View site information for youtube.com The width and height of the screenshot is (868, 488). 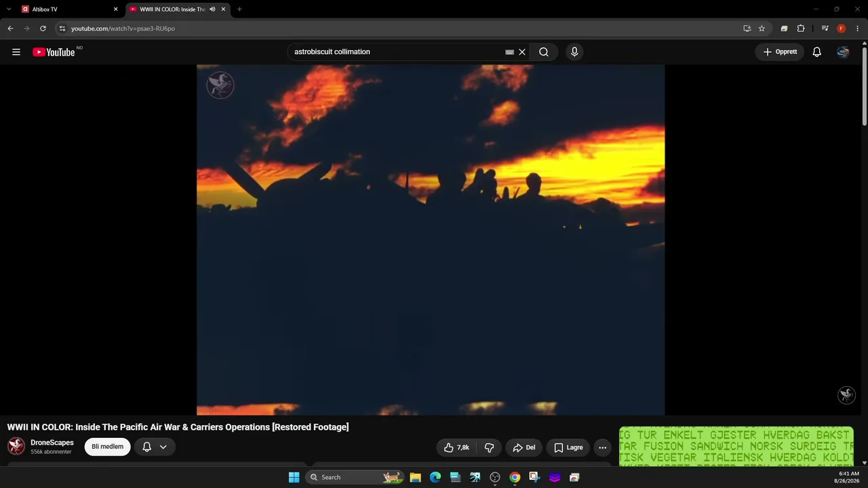62,28
